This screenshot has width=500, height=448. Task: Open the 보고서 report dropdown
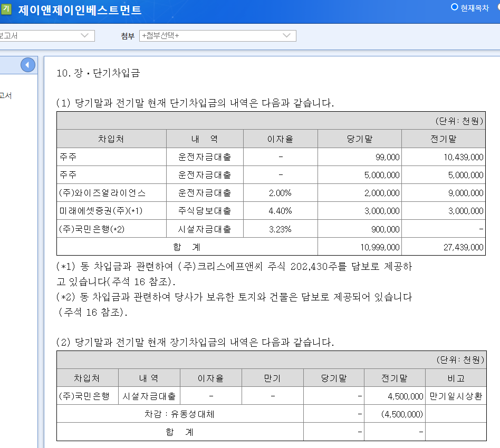coord(46,36)
